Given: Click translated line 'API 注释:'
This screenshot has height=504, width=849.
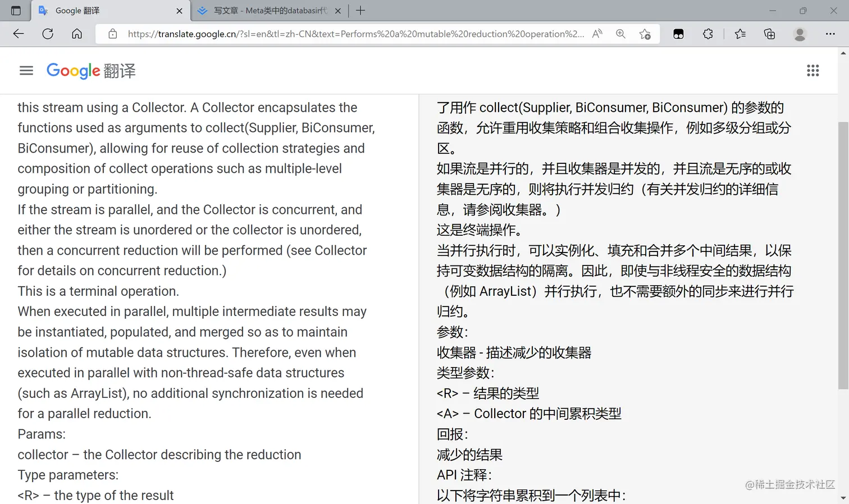Looking at the screenshot, I should (x=464, y=475).
